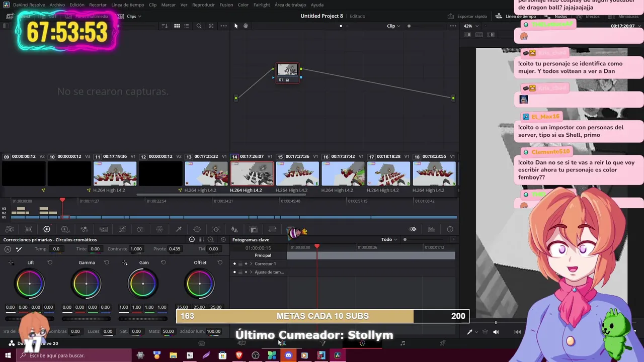Select clip 16 thumbnail in clip strip
The width and height of the screenshot is (644, 362).
pyautogui.click(x=343, y=174)
